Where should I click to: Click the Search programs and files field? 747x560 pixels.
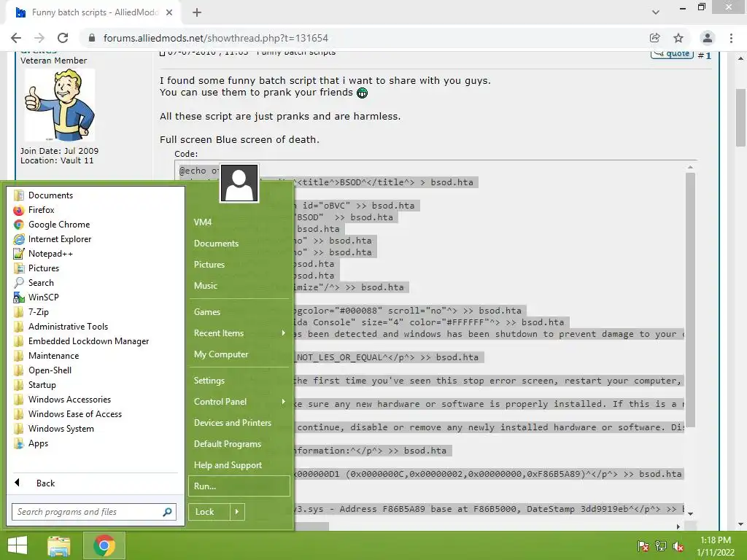coord(94,512)
